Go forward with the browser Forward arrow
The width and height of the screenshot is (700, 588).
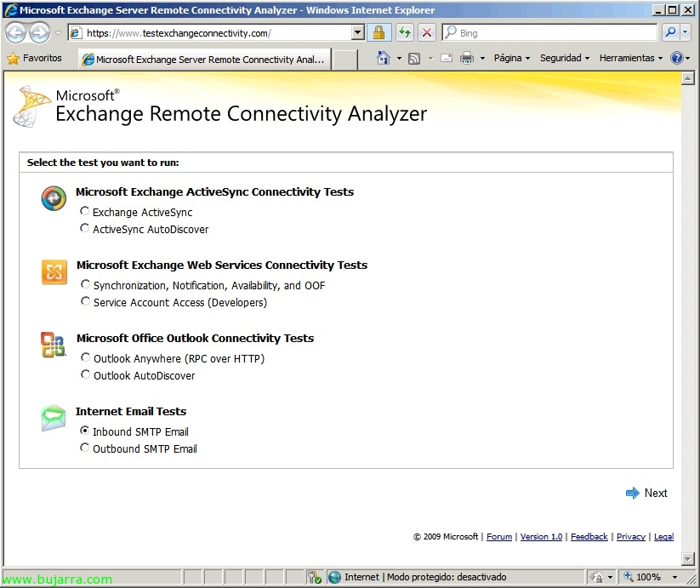40,33
